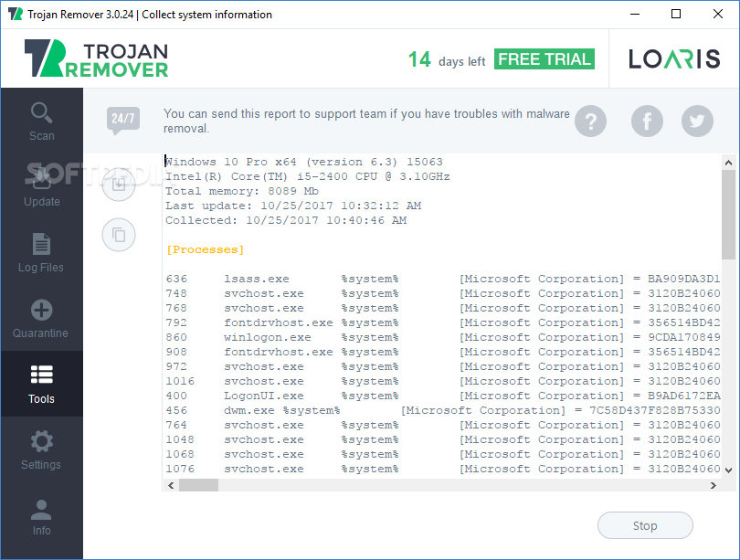Image resolution: width=740 pixels, height=560 pixels.
Task: Click the LogonUI.exe process row
Action: click(x=443, y=396)
